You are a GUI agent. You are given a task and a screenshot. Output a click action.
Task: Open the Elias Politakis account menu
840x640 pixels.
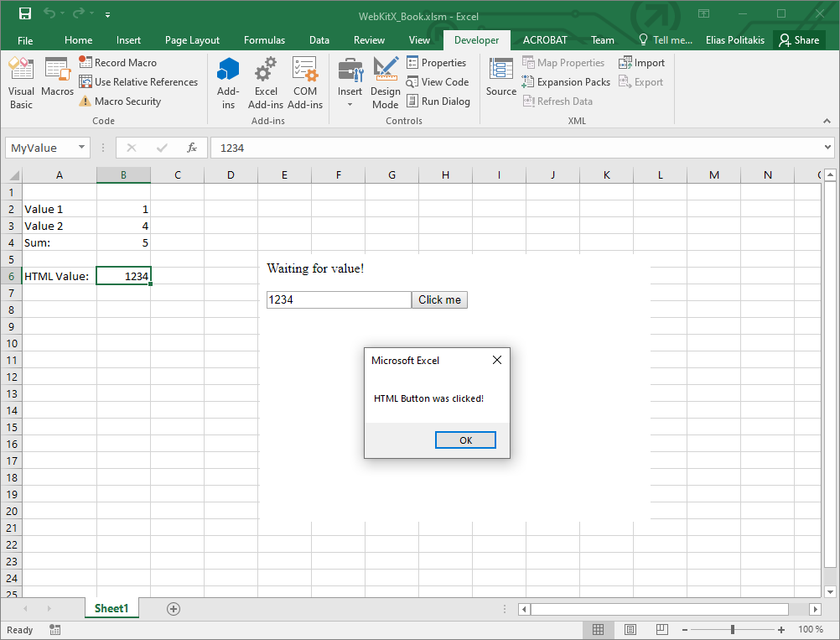tap(735, 40)
